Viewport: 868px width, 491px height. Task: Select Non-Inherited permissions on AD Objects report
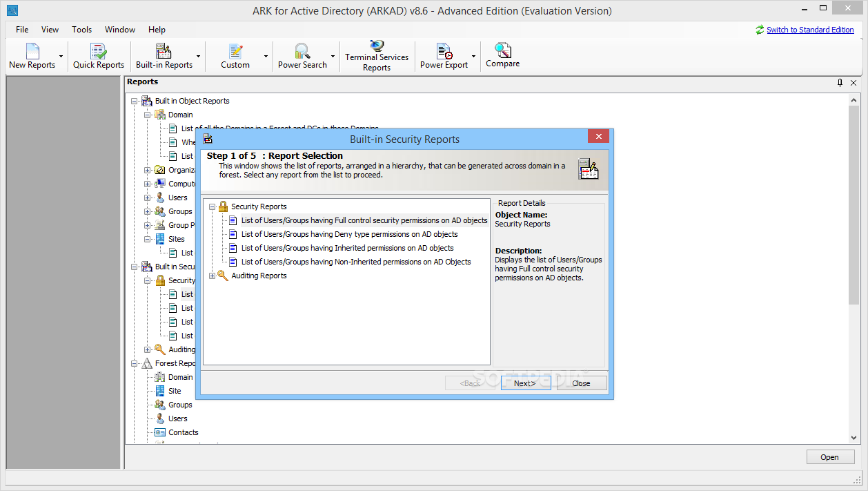(x=356, y=262)
